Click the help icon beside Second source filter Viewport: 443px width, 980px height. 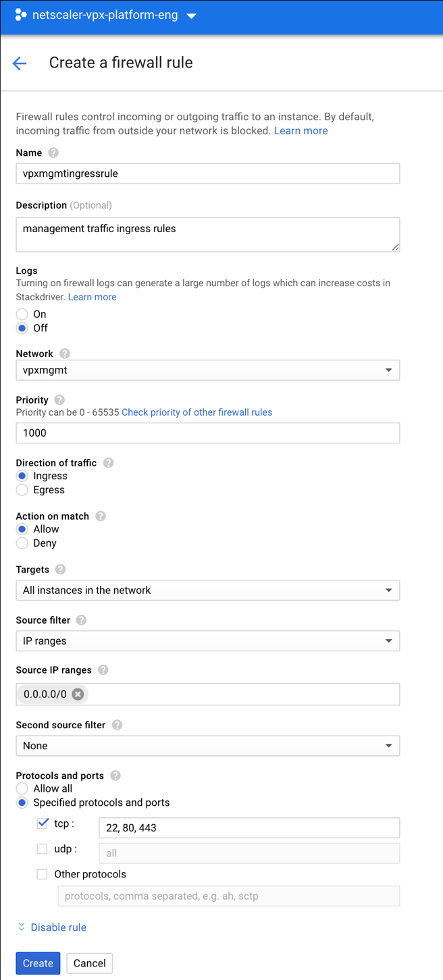tap(118, 725)
